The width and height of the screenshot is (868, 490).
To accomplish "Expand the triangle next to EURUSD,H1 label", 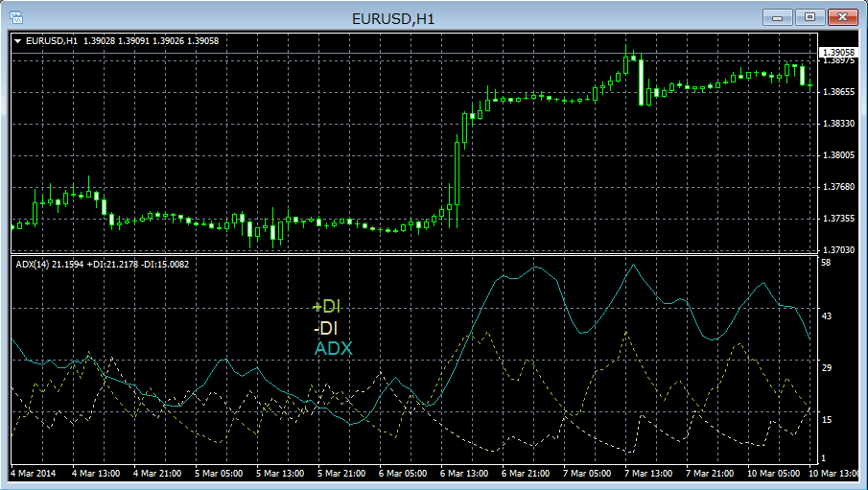I will 18,40.
